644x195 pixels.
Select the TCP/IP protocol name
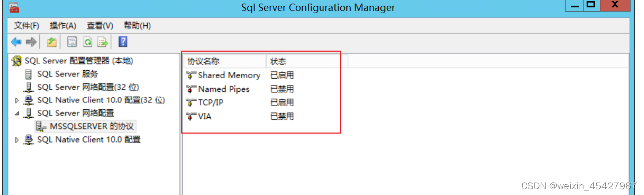click(x=211, y=103)
